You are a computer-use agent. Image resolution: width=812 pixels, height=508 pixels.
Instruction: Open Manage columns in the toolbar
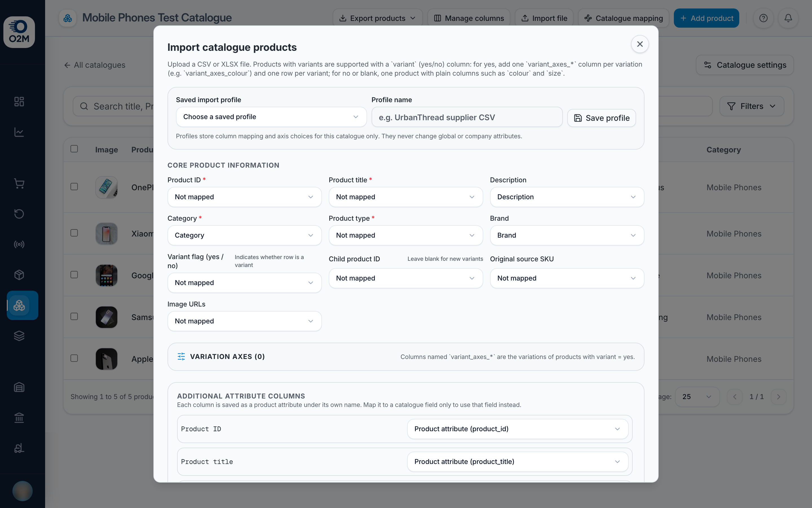(469, 18)
